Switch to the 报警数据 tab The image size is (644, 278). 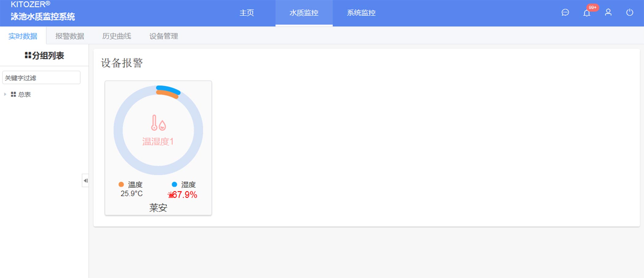pyautogui.click(x=70, y=36)
